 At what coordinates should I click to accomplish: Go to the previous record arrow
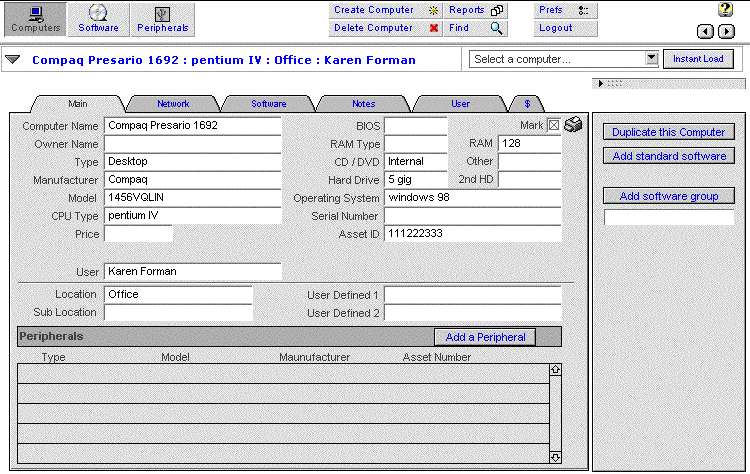click(705, 32)
